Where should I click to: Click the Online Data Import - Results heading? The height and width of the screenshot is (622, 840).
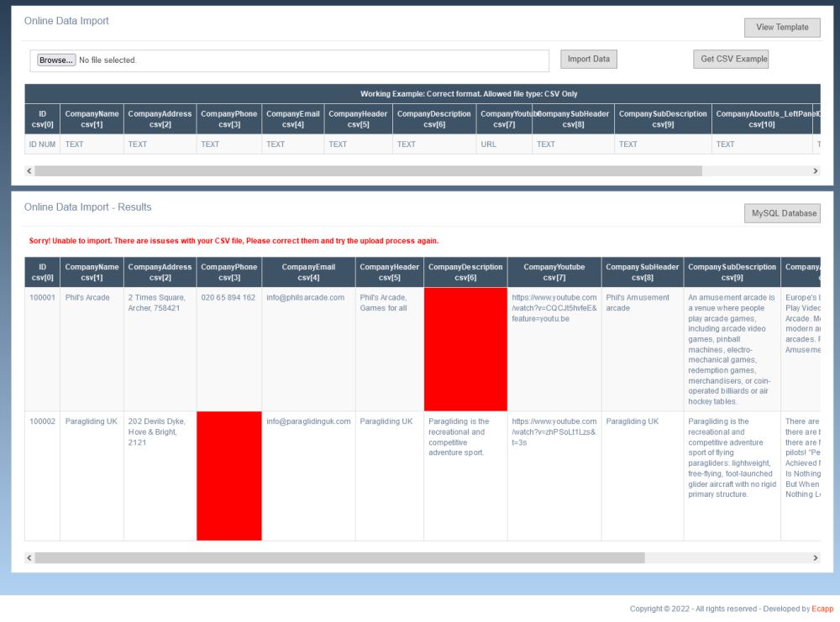(x=88, y=207)
